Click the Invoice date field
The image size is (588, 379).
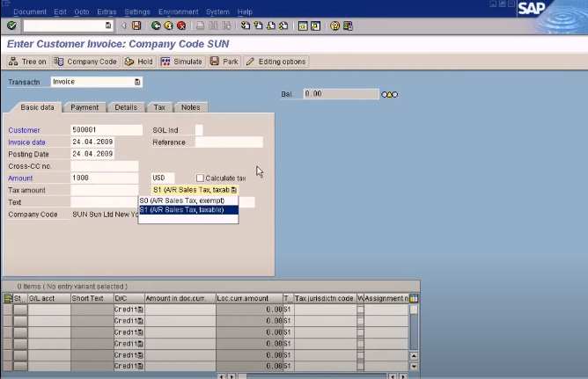point(92,142)
